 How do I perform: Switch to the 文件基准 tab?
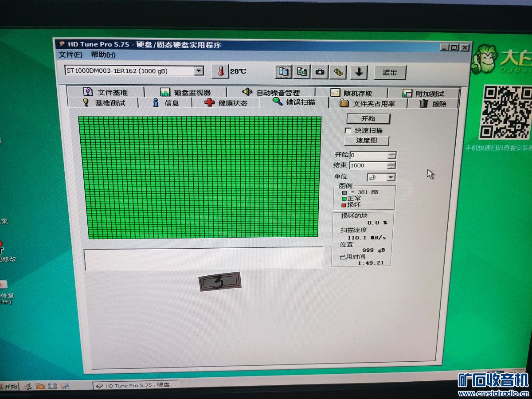tap(106, 92)
